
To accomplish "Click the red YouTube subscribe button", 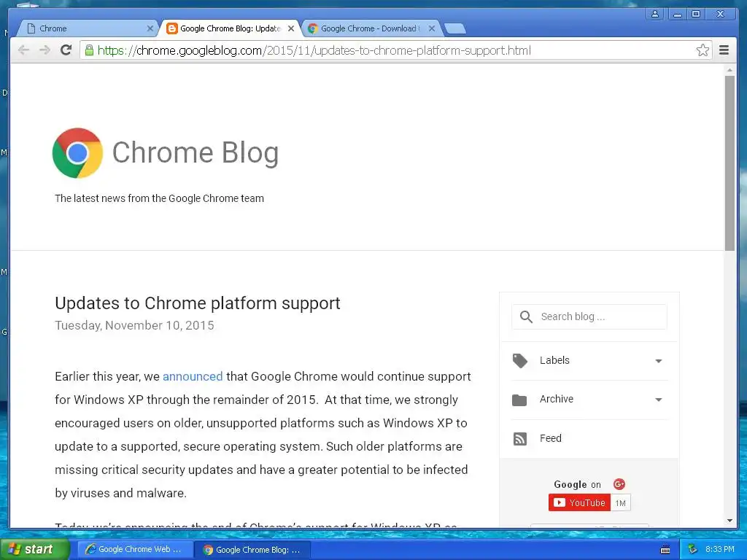I will click(579, 503).
